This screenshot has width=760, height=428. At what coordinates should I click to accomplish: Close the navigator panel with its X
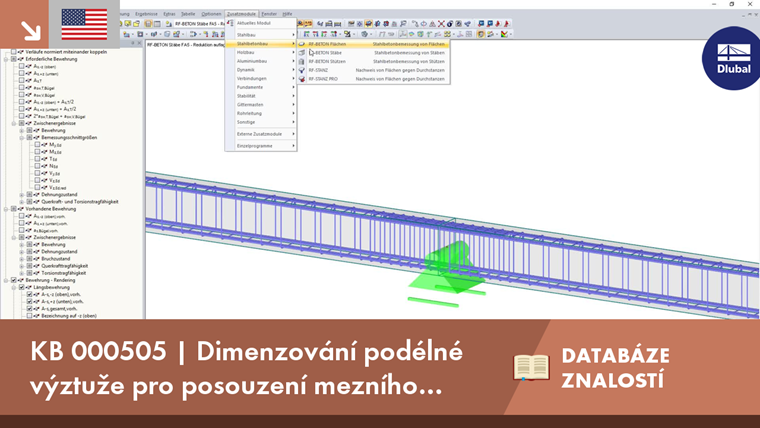[x=140, y=43]
